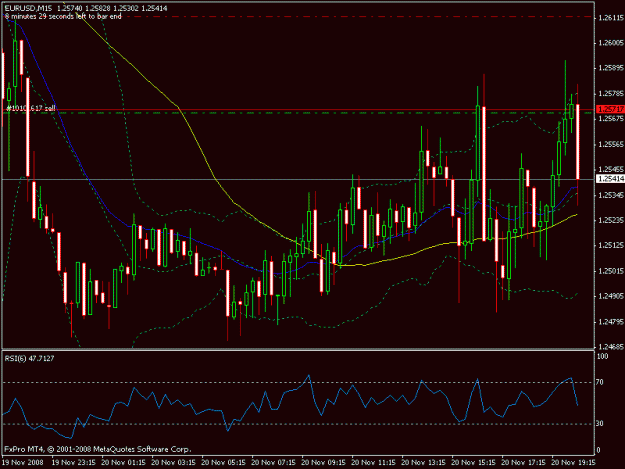The height and width of the screenshot is (469, 625).
Task: Click the 1.24685 price scale value
Action: tap(611, 347)
